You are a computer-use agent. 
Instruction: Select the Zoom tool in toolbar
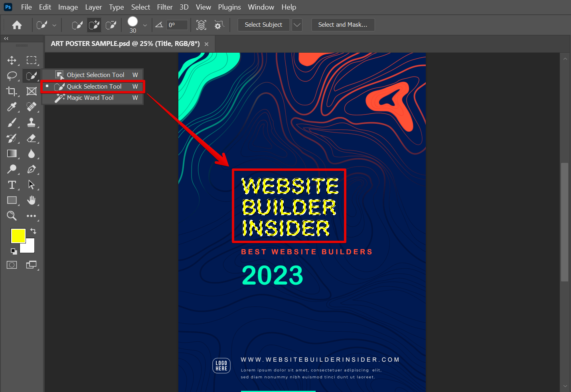coord(12,216)
